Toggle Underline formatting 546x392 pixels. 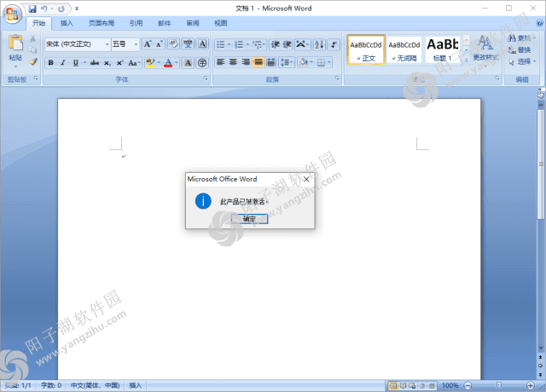(76, 62)
